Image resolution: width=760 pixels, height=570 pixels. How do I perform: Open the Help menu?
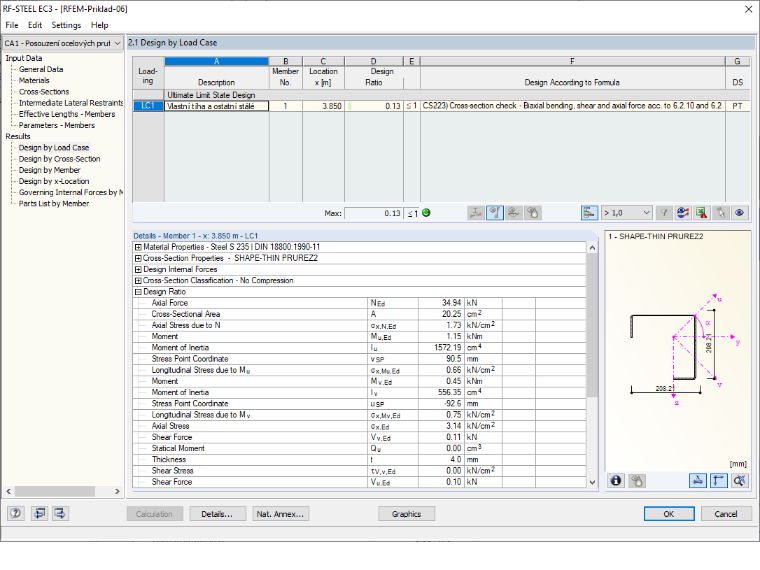coord(99,25)
